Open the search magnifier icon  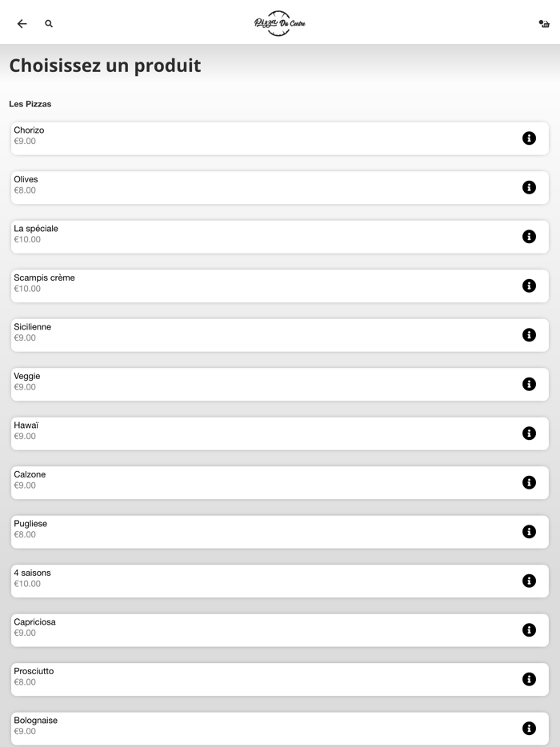tap(49, 24)
